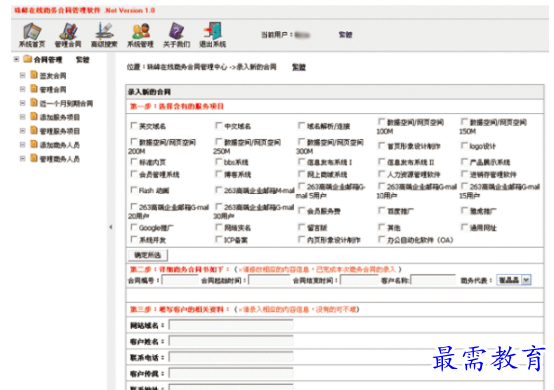Image resolution: width=554 pixels, height=390 pixels.
Task: Click the document icon beside 管理合同 in sidebar
Action: pyautogui.click(x=34, y=89)
